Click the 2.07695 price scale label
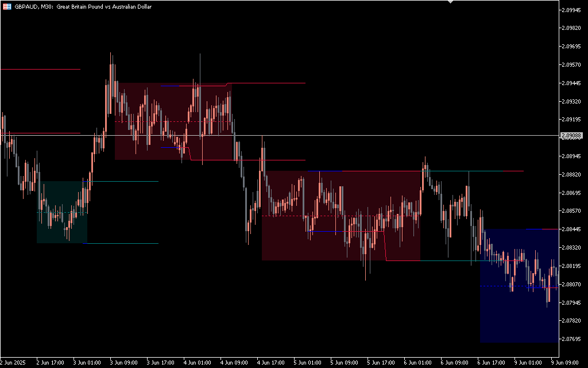 572,339
